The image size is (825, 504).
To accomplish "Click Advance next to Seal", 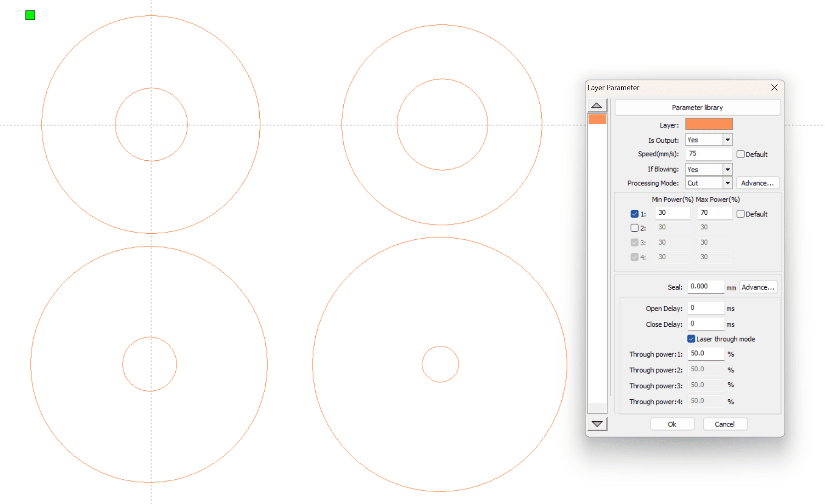I will 758,287.
